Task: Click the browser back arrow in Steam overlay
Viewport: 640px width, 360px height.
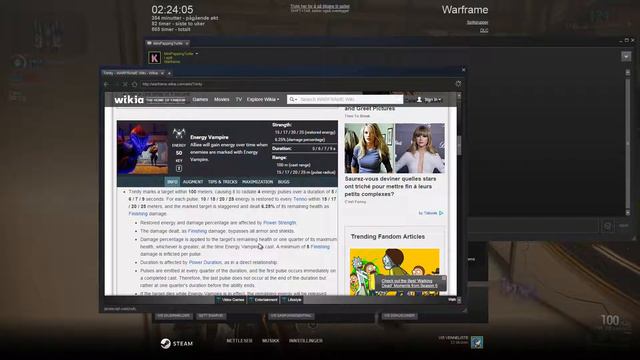Action: (107, 84)
